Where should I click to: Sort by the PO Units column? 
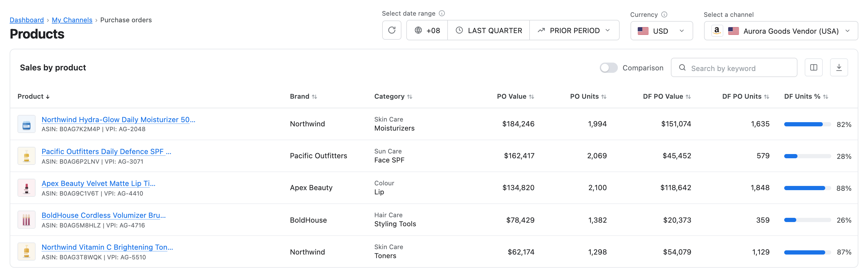point(588,97)
